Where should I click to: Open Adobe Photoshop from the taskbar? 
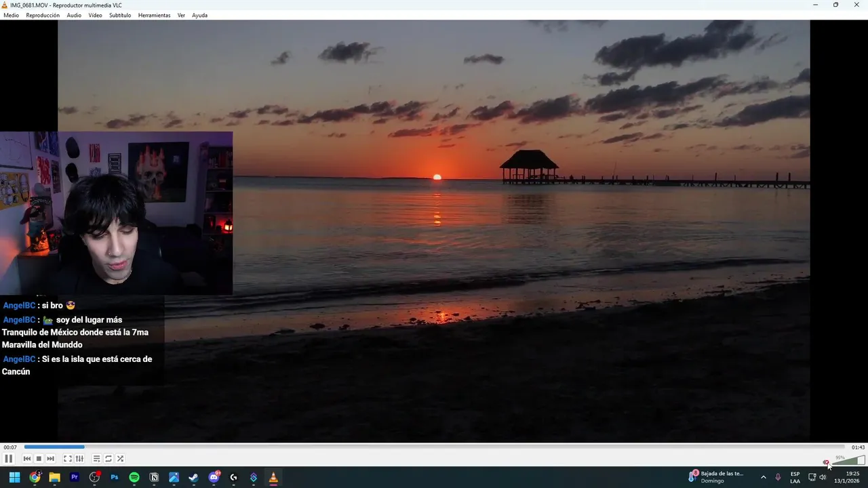click(115, 477)
